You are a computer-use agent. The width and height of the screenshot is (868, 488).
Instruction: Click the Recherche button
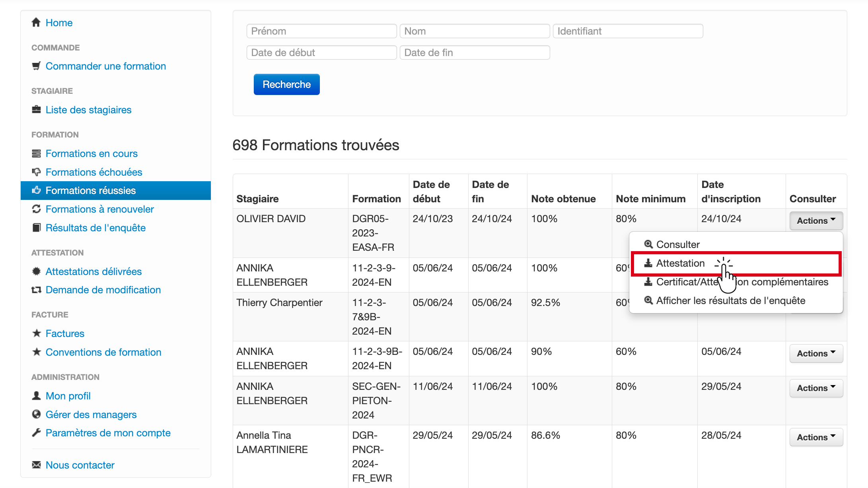[286, 84]
